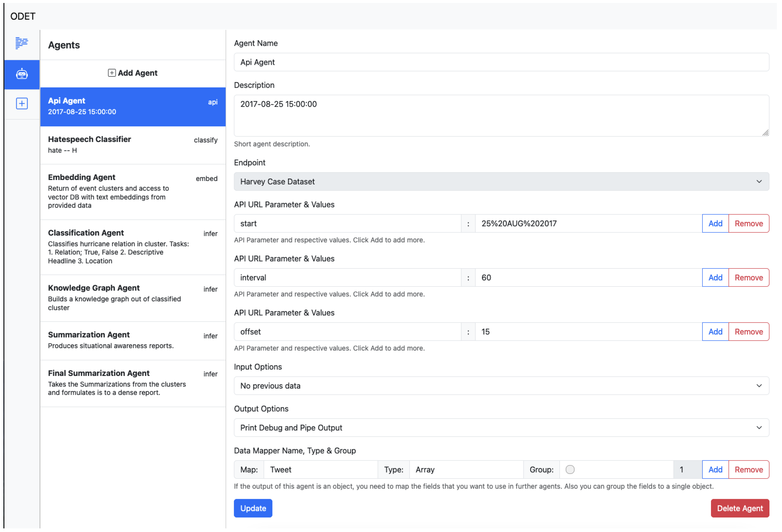The image size is (782, 532).
Task: Expand the Input Options dropdown
Action: point(501,386)
